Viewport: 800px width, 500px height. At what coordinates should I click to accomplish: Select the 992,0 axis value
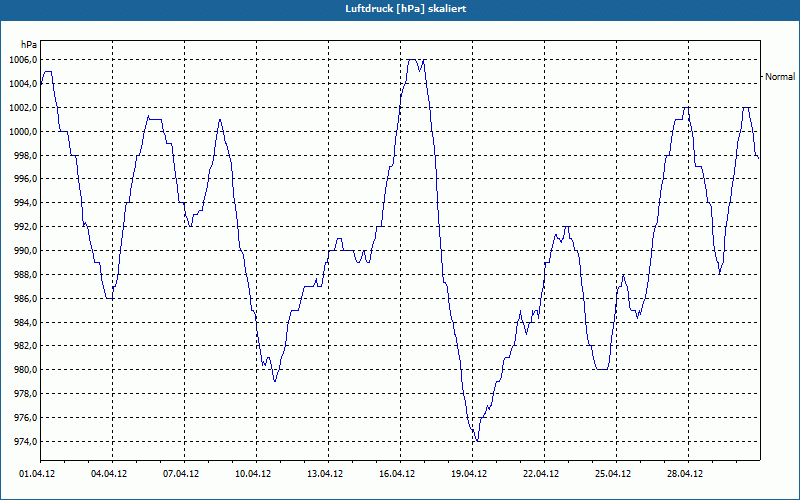pyautogui.click(x=25, y=227)
